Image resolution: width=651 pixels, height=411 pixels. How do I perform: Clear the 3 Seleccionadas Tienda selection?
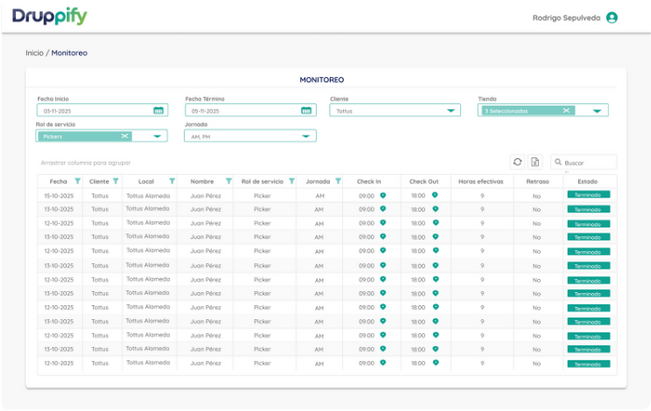point(566,110)
